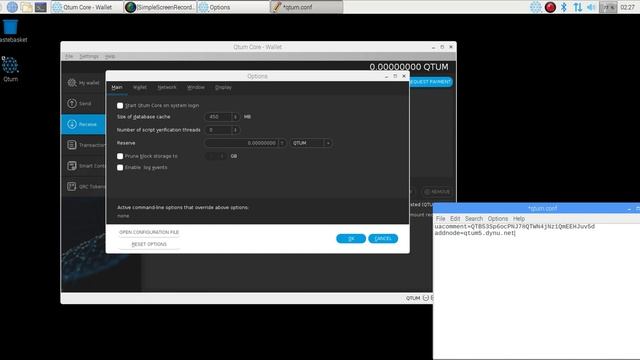The height and width of the screenshot is (360, 640).
Task: Click the database cache value field
Action: click(x=218, y=117)
